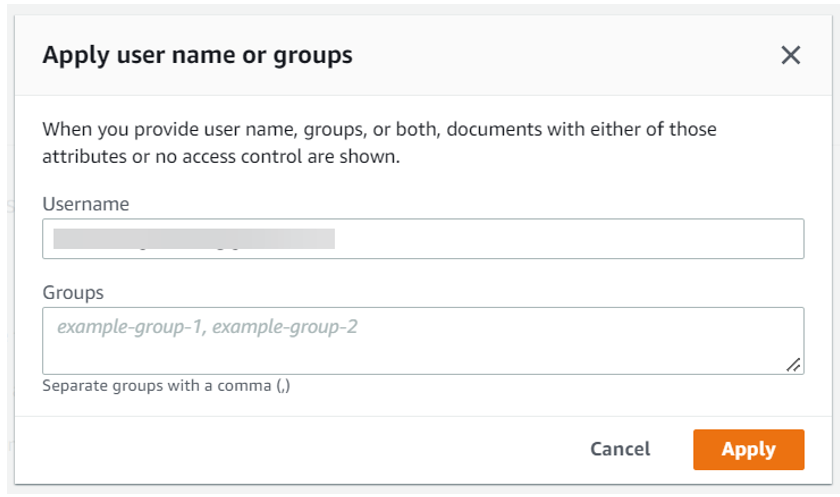Click the dialog title 'Apply user name or groups'
This screenshot has height=497, width=840.
pyautogui.click(x=197, y=55)
